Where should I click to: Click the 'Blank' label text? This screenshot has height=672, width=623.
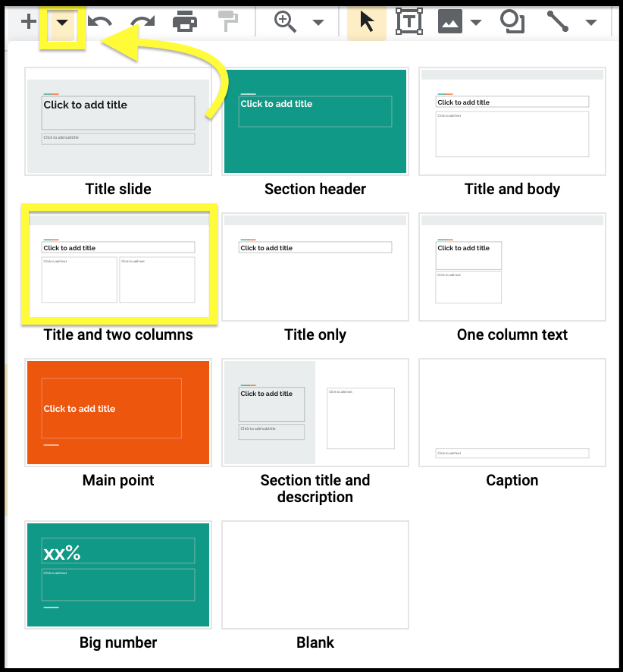(315, 642)
